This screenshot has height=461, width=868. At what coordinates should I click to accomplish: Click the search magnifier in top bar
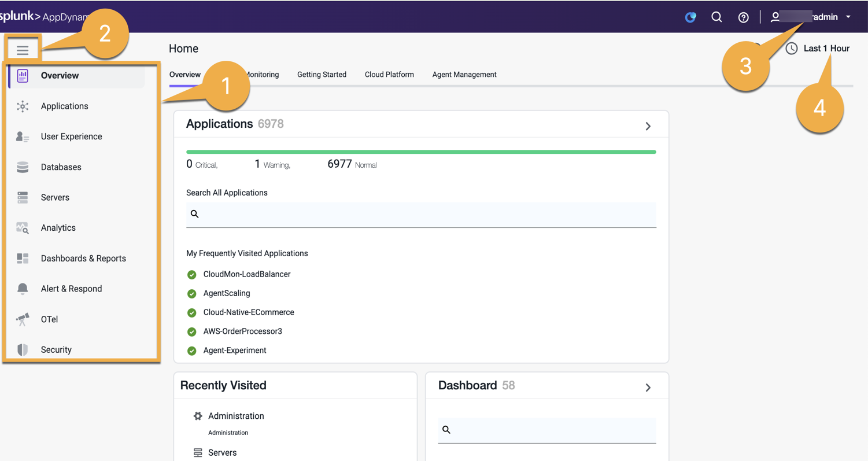[x=716, y=17]
